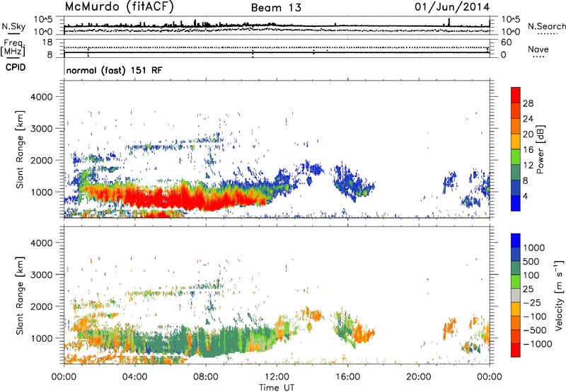566x392 pixels.
Task: Click the green velocity scatter band near 09:00
Action: click(224, 341)
